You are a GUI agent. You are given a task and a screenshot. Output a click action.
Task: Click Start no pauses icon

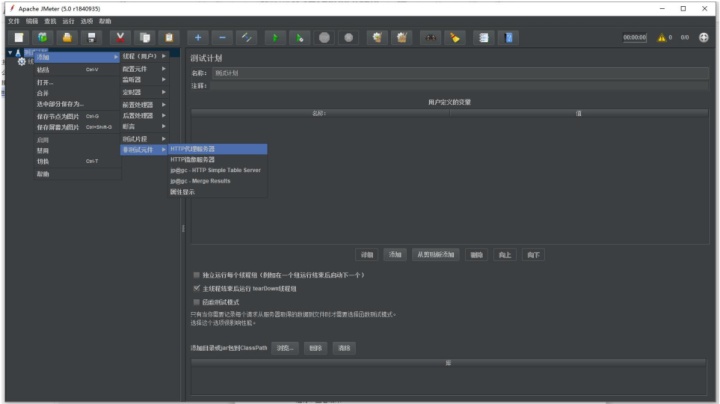pyautogui.click(x=300, y=38)
